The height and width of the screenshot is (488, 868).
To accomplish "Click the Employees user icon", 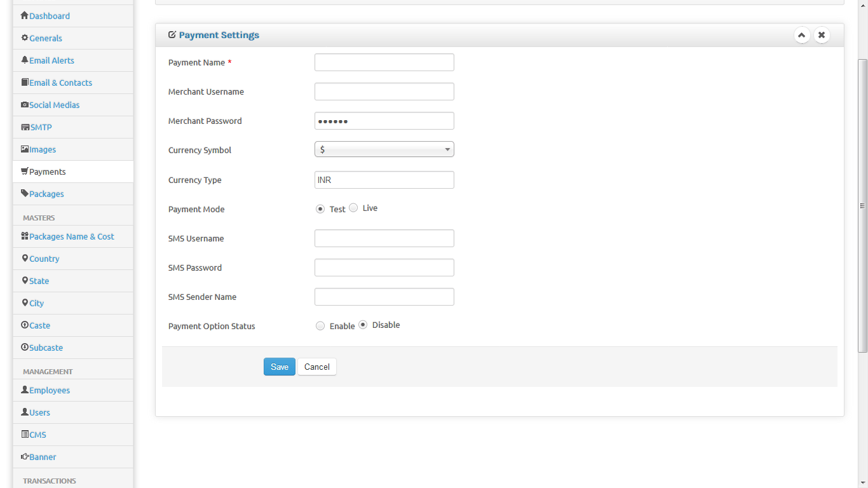I will coord(25,390).
